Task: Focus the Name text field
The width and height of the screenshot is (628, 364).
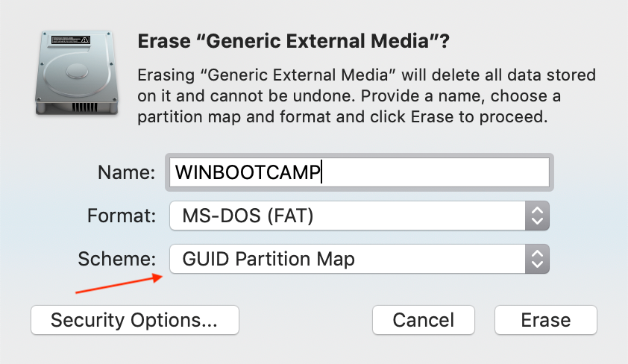Action: 359,172
